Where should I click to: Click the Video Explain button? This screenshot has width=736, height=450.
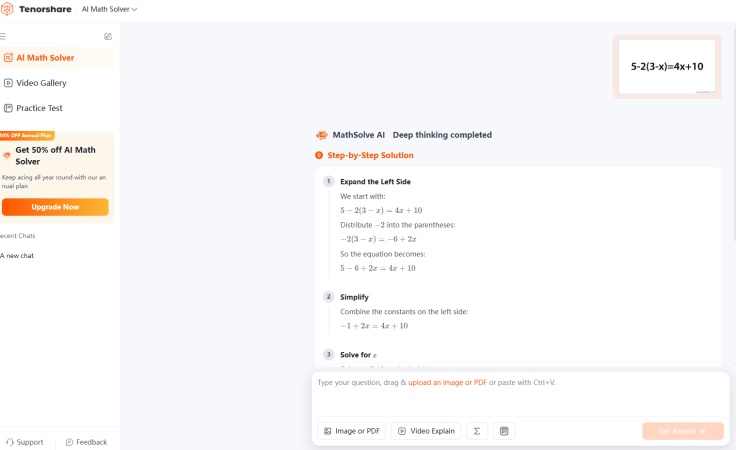tap(426, 431)
